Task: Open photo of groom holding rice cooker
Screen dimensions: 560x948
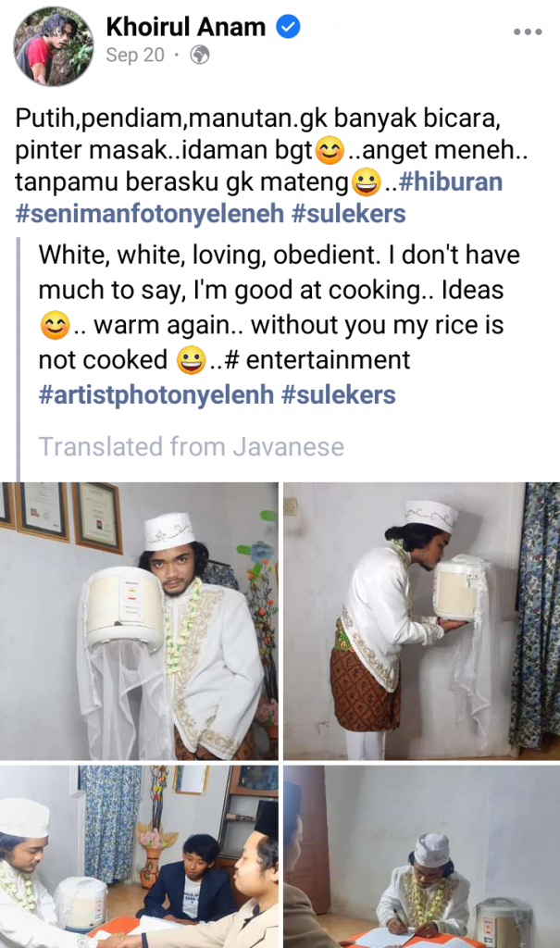Action: tap(139, 621)
